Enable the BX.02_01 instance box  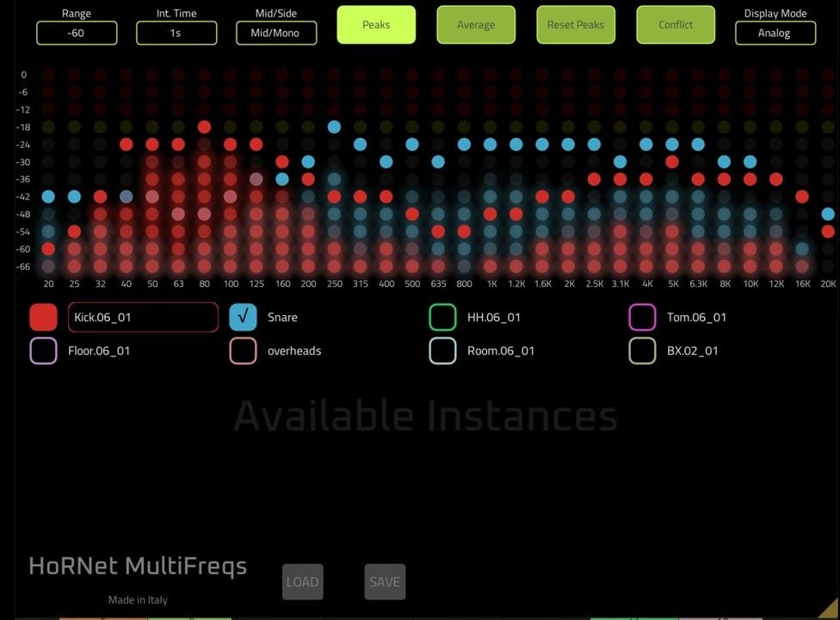click(x=642, y=350)
